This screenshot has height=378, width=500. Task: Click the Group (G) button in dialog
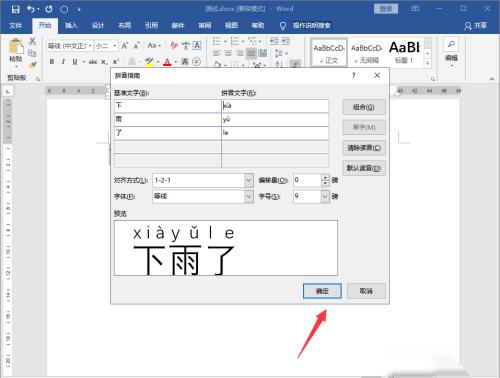click(364, 107)
